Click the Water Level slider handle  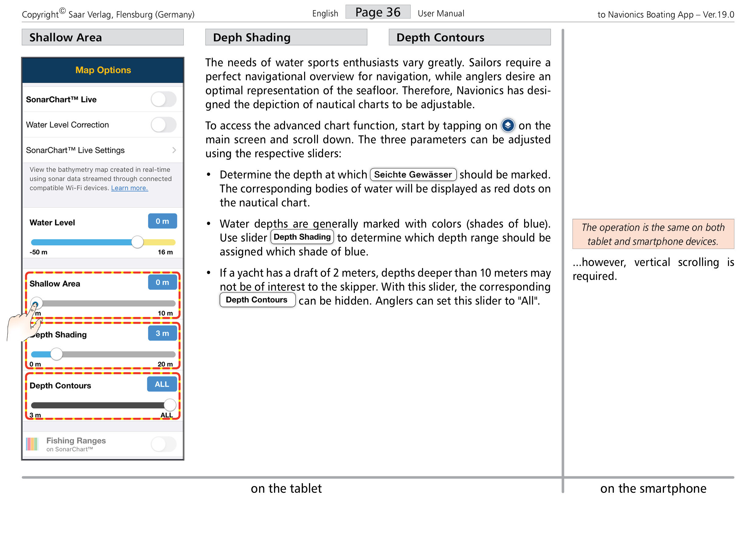point(137,242)
